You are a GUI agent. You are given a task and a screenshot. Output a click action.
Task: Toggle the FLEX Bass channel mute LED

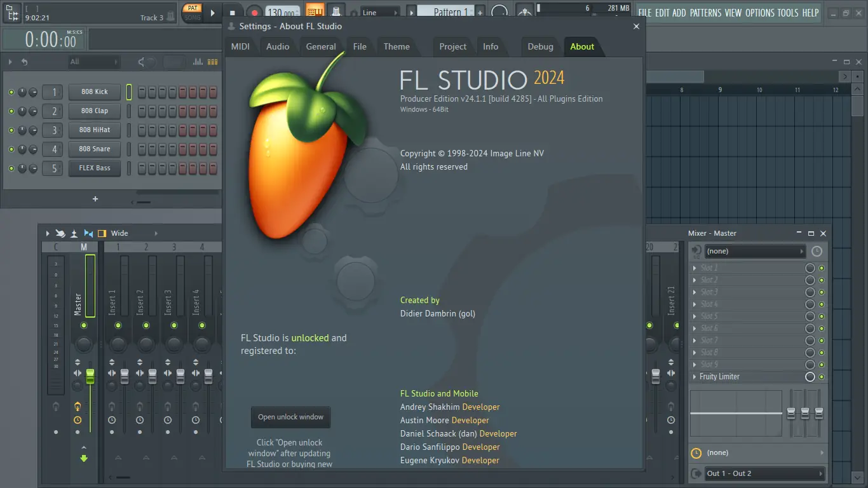(x=11, y=168)
